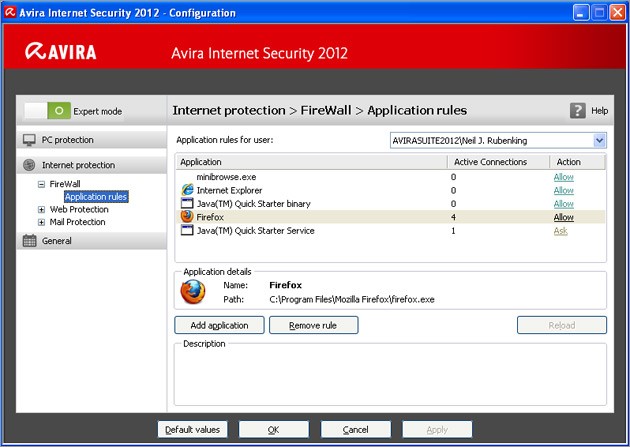Image resolution: width=630 pixels, height=447 pixels.
Task: Sort by the Application column header
Action: 311,162
